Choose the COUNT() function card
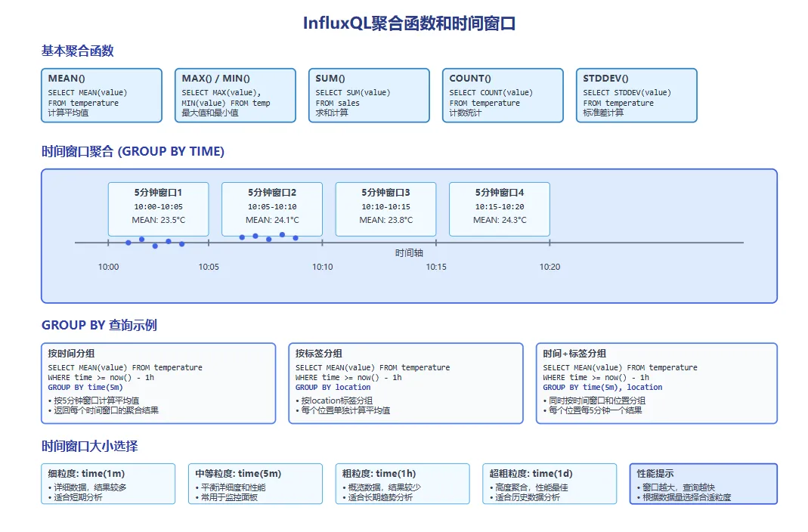Screen dimensions: 808x532 (x=503, y=95)
